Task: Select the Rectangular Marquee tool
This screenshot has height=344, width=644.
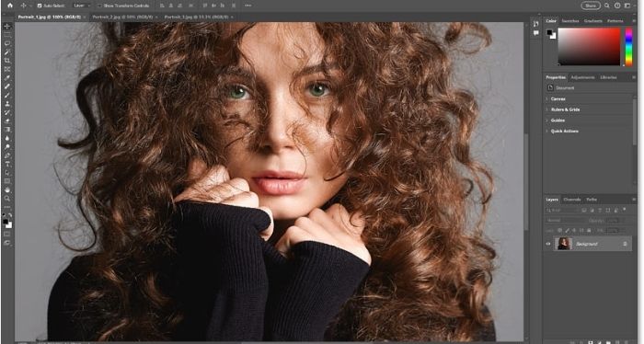Action: tap(7, 34)
